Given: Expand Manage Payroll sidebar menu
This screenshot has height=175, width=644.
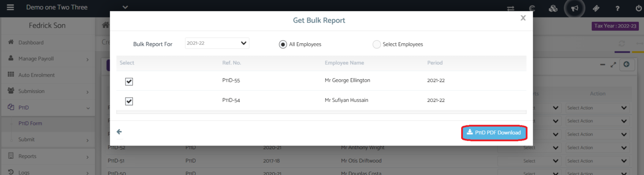Looking at the screenshot, I should 47,59.
